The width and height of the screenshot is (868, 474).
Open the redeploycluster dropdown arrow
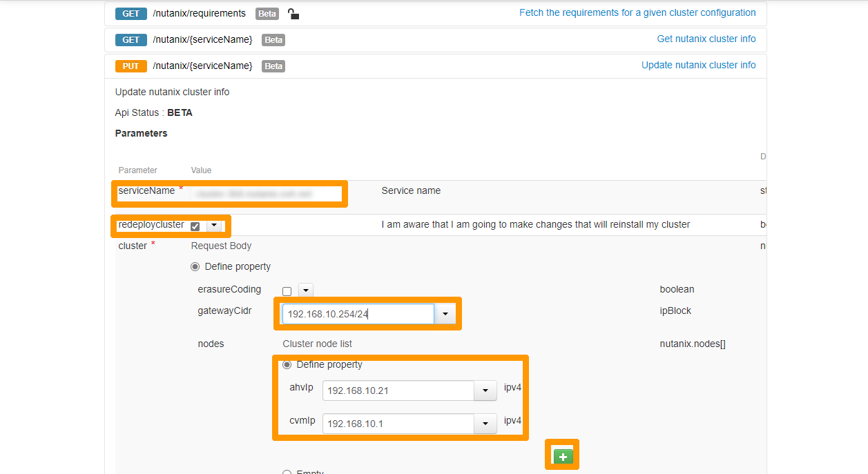coord(214,225)
